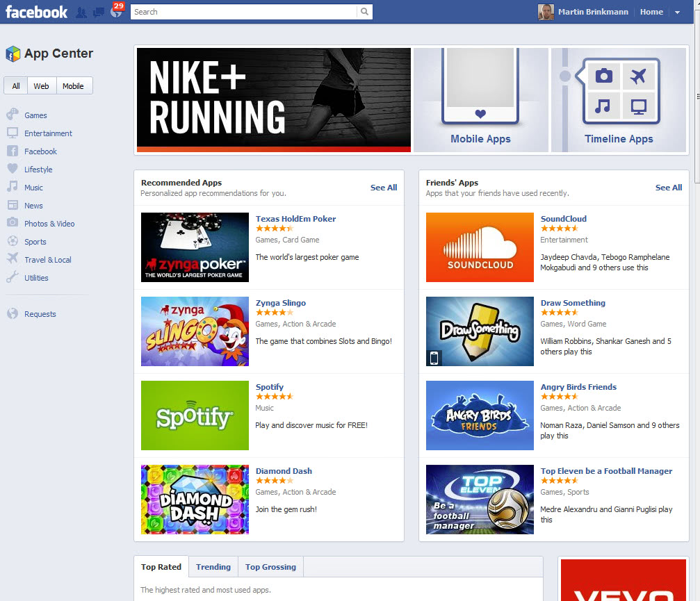This screenshot has width=700, height=601.
Task: Click the search magnifier button
Action: point(364,12)
